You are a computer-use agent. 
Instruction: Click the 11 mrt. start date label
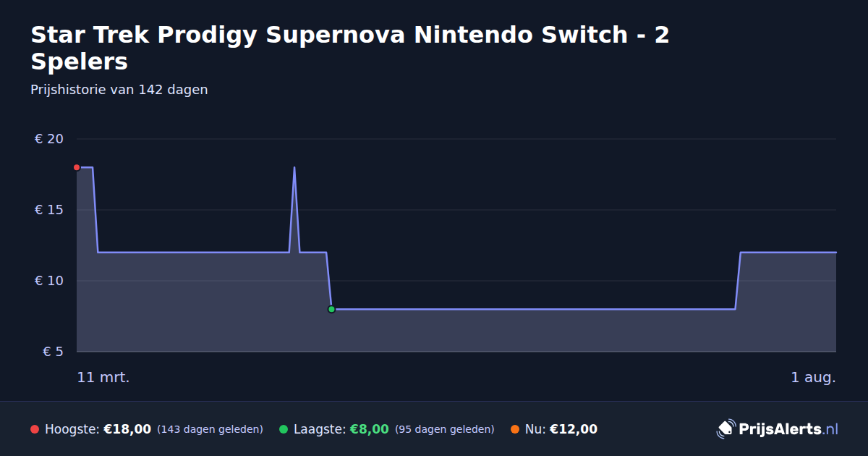pyautogui.click(x=103, y=377)
